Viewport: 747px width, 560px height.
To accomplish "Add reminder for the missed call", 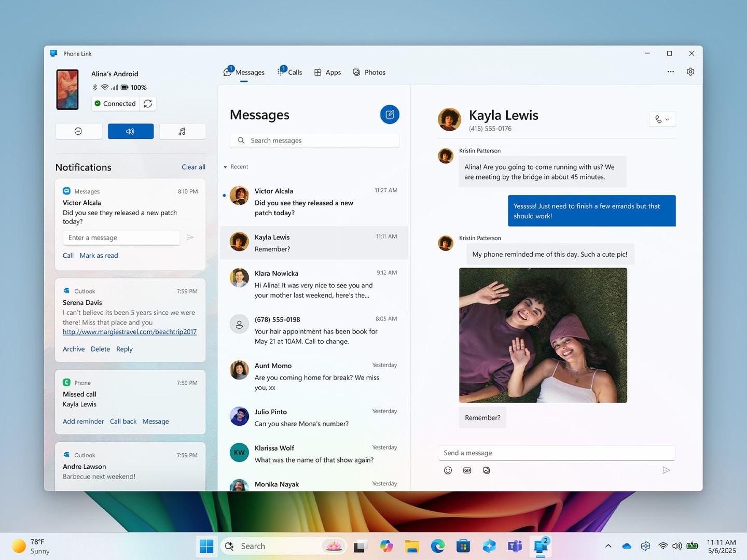I will [x=83, y=422].
